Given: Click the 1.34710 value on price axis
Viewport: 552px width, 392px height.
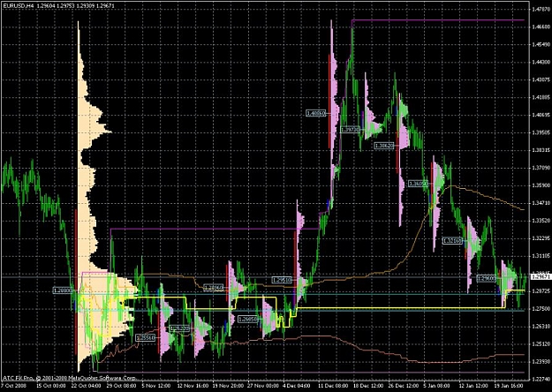Looking at the screenshot, I should click(541, 203).
